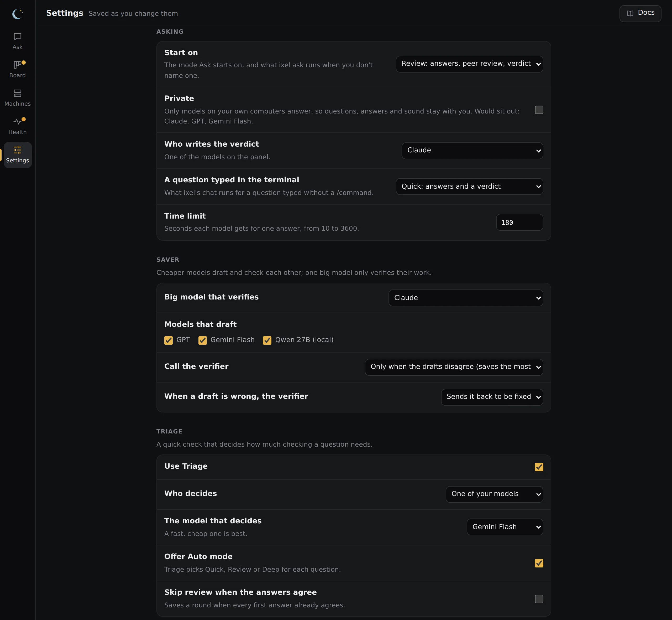The height and width of the screenshot is (620, 672).
Task: Click 'One of the models on the panel.'
Action: (217, 157)
